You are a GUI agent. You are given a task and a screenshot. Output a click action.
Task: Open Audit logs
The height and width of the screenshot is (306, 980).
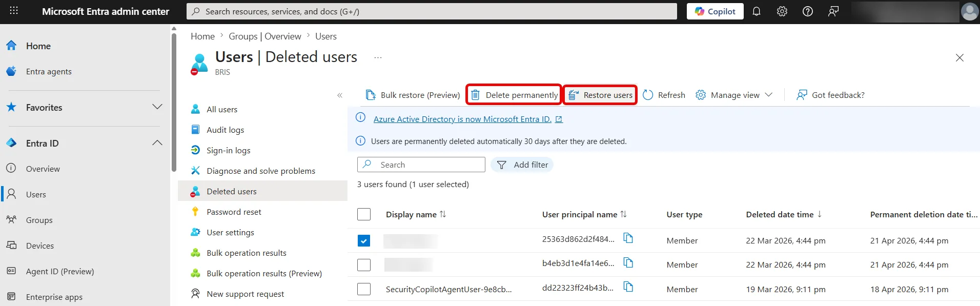225,130
